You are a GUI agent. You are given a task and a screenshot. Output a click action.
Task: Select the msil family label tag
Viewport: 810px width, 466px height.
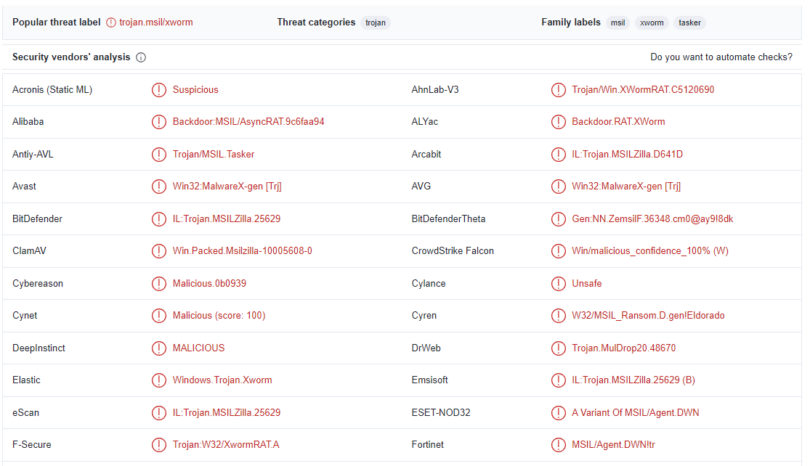(x=618, y=22)
